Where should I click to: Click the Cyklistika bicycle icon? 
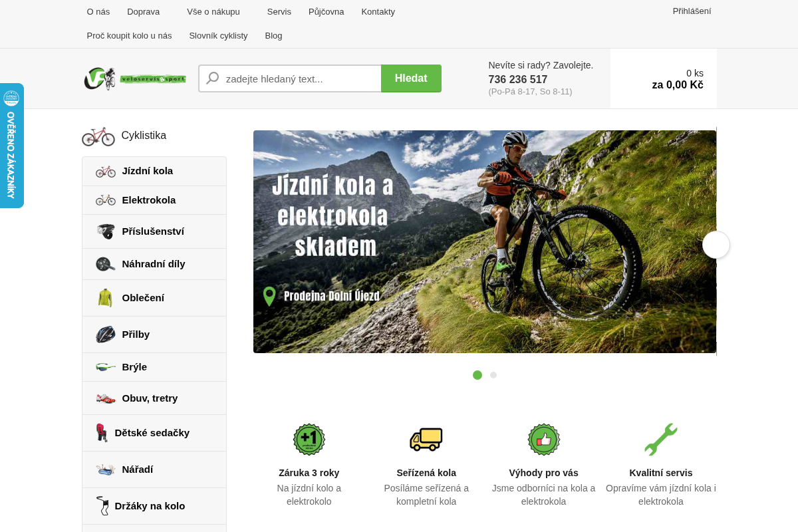pos(98,136)
